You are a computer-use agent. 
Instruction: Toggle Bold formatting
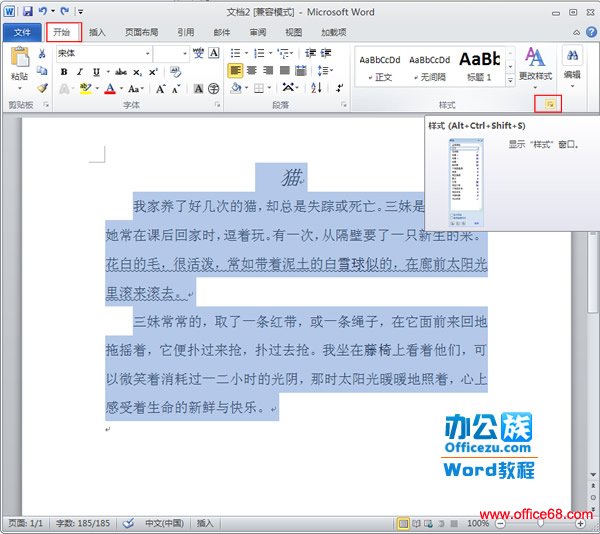64,72
